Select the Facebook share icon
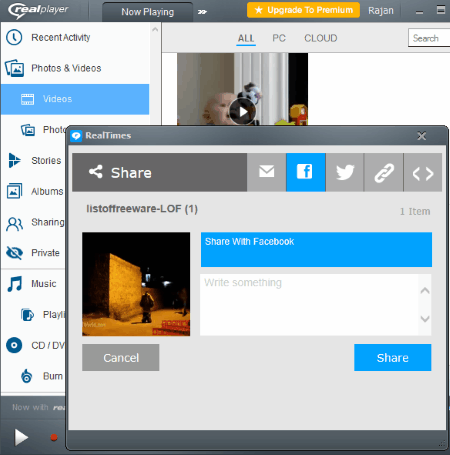The height and width of the screenshot is (455, 450). (306, 172)
